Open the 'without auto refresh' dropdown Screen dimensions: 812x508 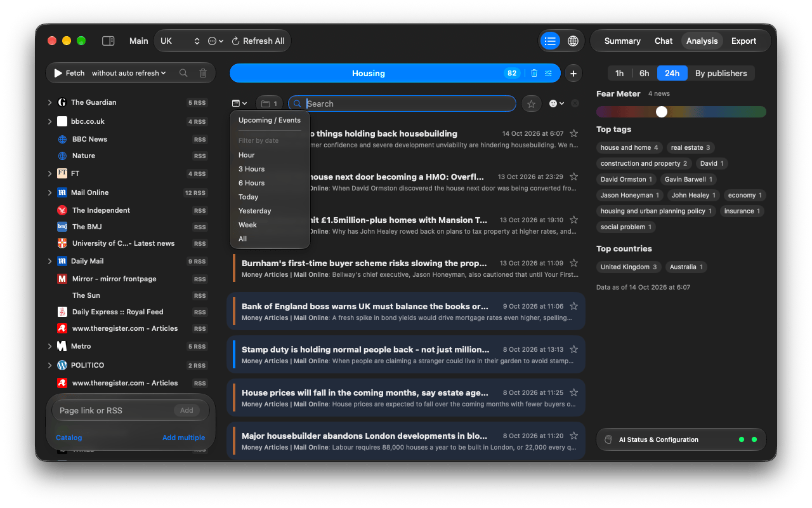point(129,73)
